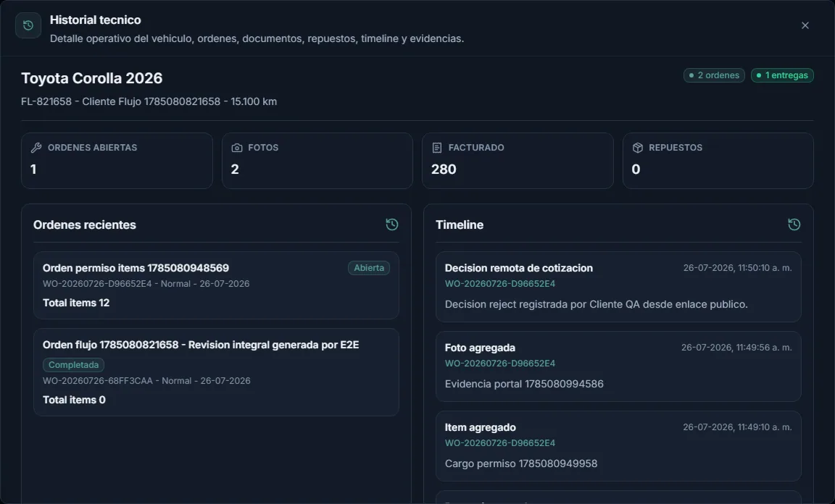The height and width of the screenshot is (504, 835).
Task: Open WO-20260726-D96652E4 link under Item agregado
Action: [499, 442]
